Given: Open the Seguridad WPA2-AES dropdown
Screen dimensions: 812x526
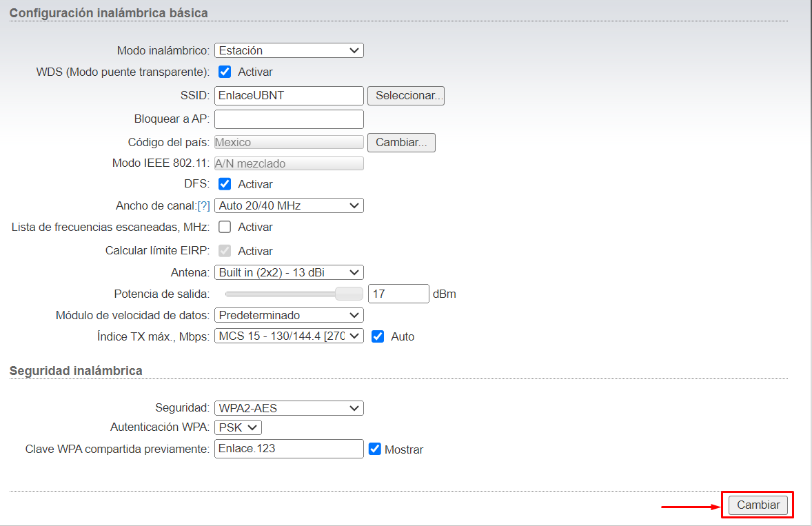Looking at the screenshot, I should [x=289, y=408].
